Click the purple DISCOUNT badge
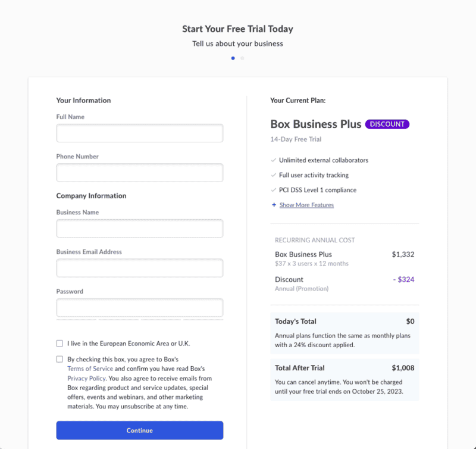The image size is (476, 449). coord(387,124)
